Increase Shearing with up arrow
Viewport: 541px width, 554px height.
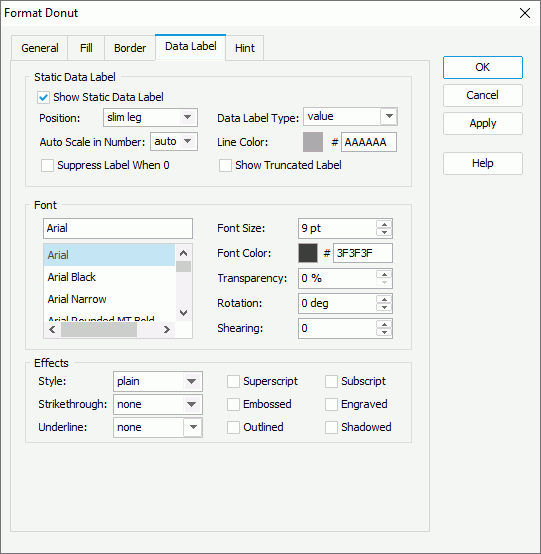384,324
